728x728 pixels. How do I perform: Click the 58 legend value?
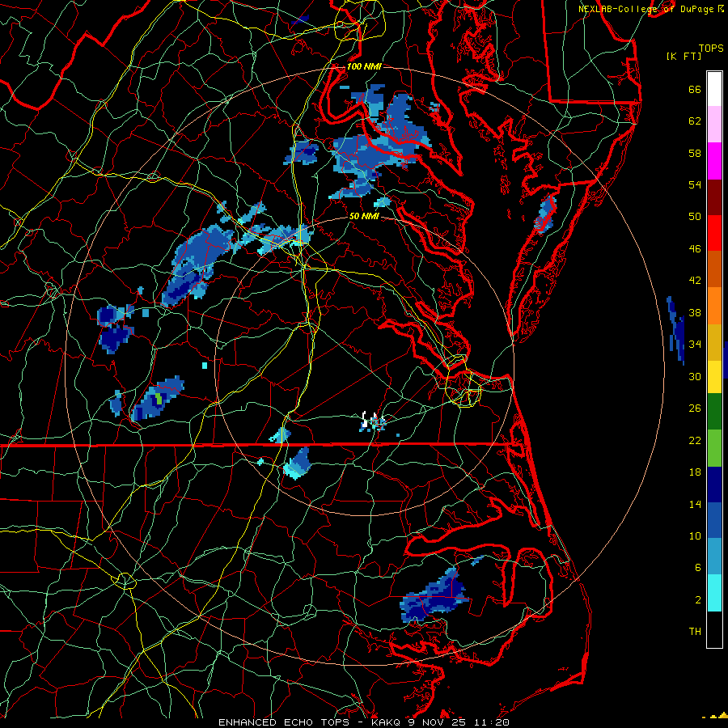[695, 153]
